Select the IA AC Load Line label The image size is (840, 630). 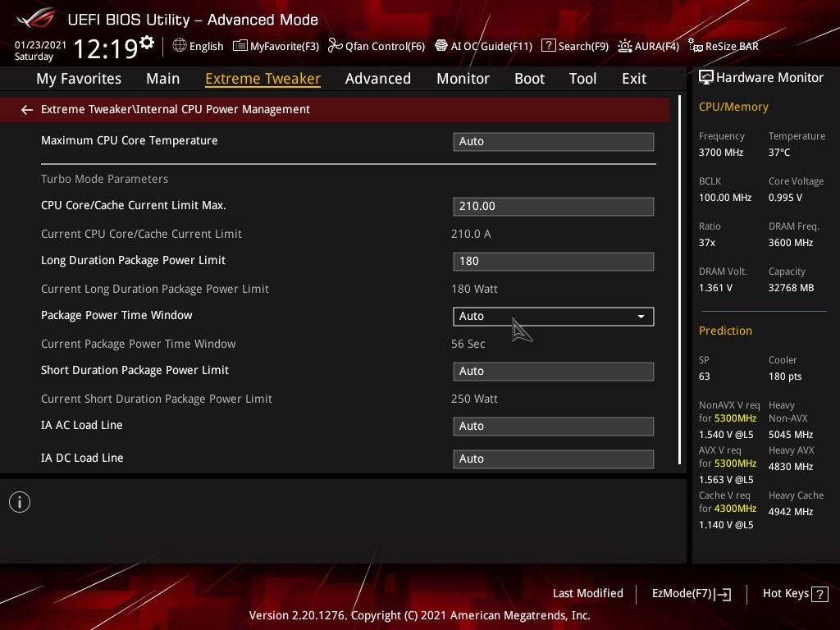click(x=81, y=426)
